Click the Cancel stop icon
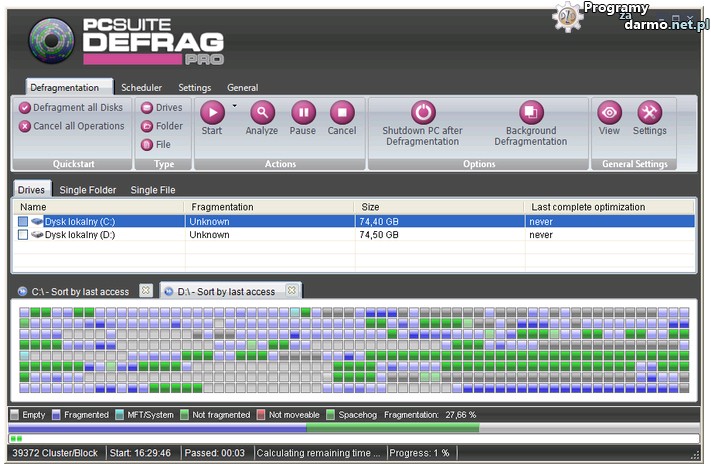Screen dimensions: 711x472 [342, 113]
